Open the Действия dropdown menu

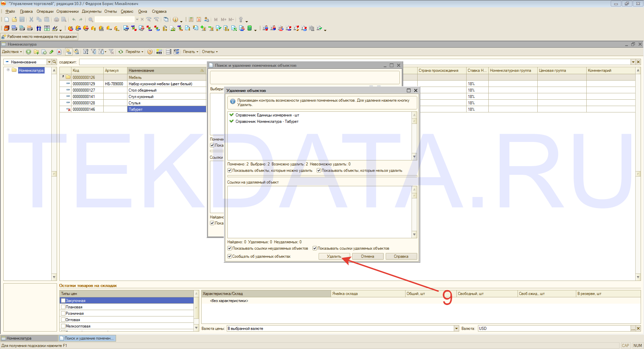click(12, 52)
